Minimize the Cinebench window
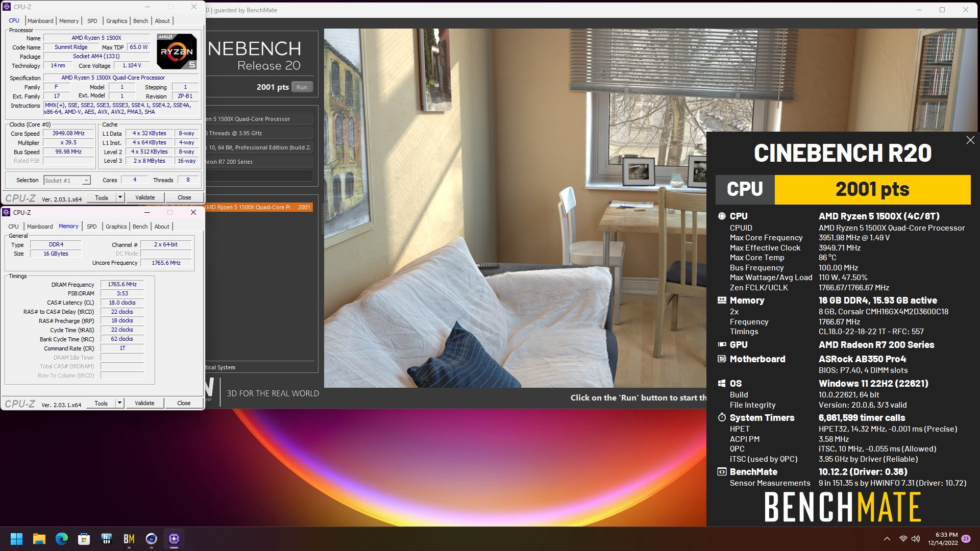 click(x=919, y=10)
